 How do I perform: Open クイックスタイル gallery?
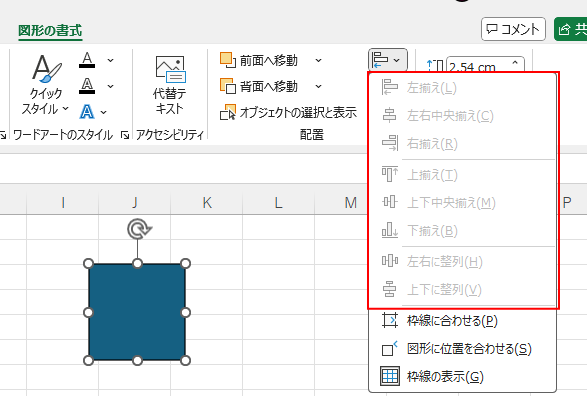pos(45,85)
